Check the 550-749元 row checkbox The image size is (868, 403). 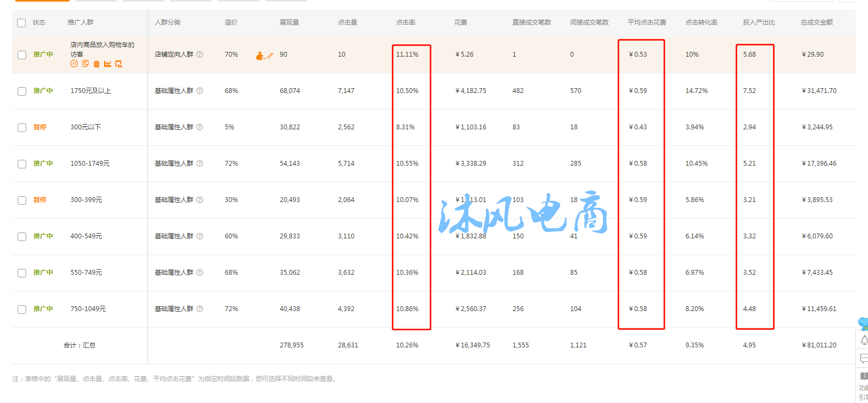(22, 273)
